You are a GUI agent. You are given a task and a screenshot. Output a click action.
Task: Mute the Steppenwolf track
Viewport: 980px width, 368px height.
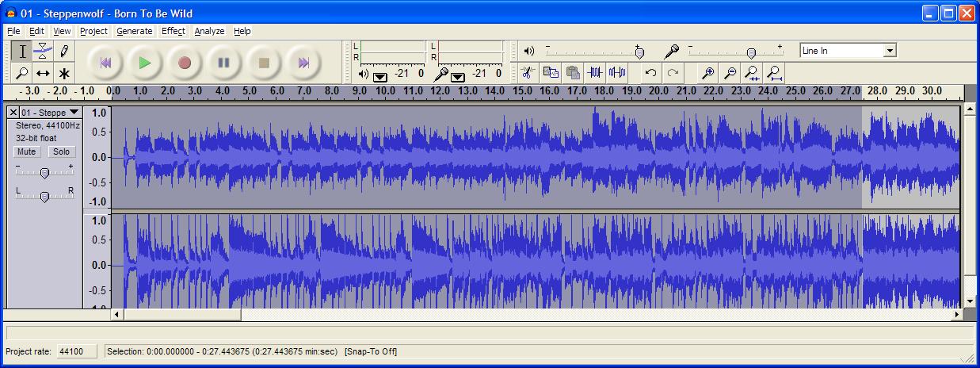click(x=27, y=151)
